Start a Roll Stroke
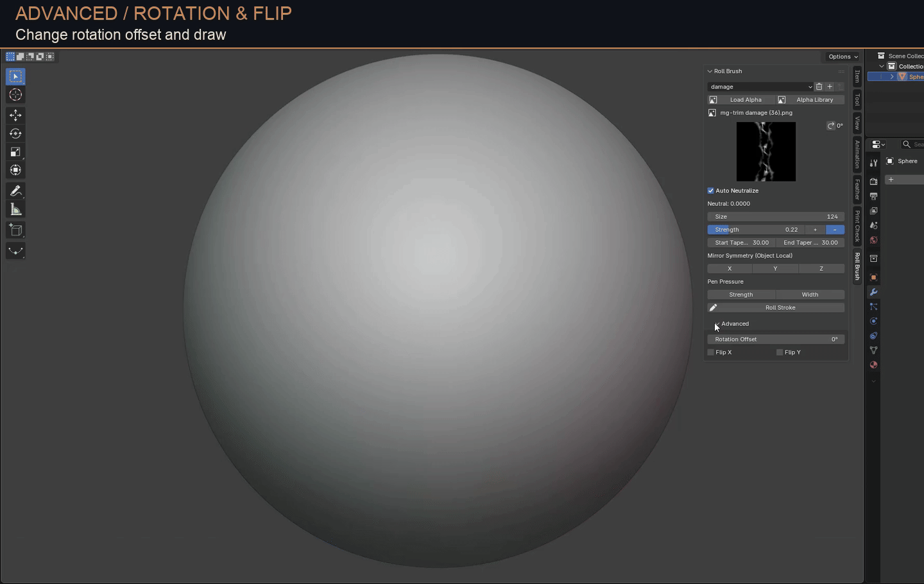 point(776,308)
